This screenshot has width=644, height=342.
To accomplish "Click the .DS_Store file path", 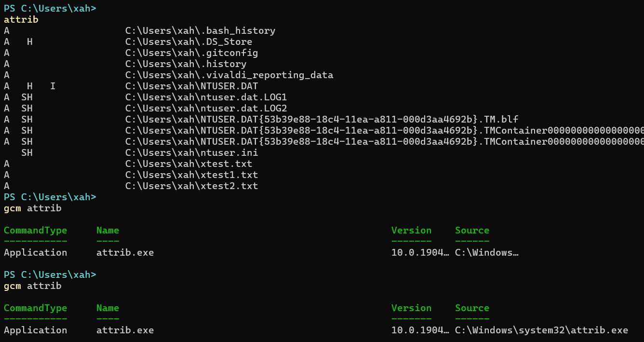I will (x=188, y=42).
